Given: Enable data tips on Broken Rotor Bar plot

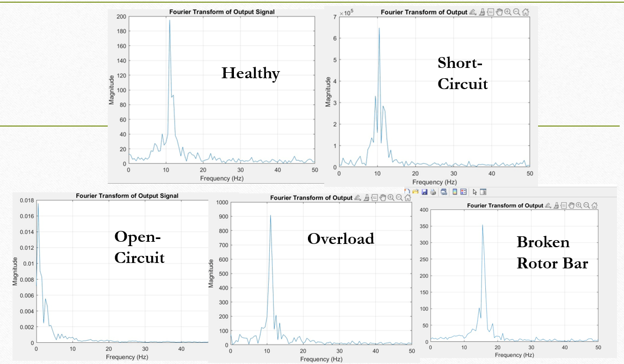Looking at the screenshot, I should tap(564, 205).
